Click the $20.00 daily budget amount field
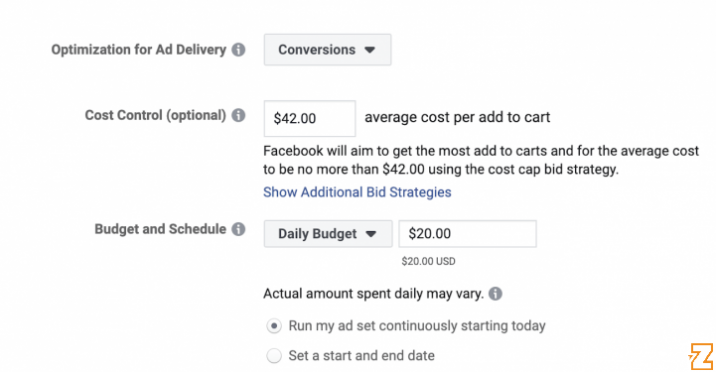 click(468, 234)
